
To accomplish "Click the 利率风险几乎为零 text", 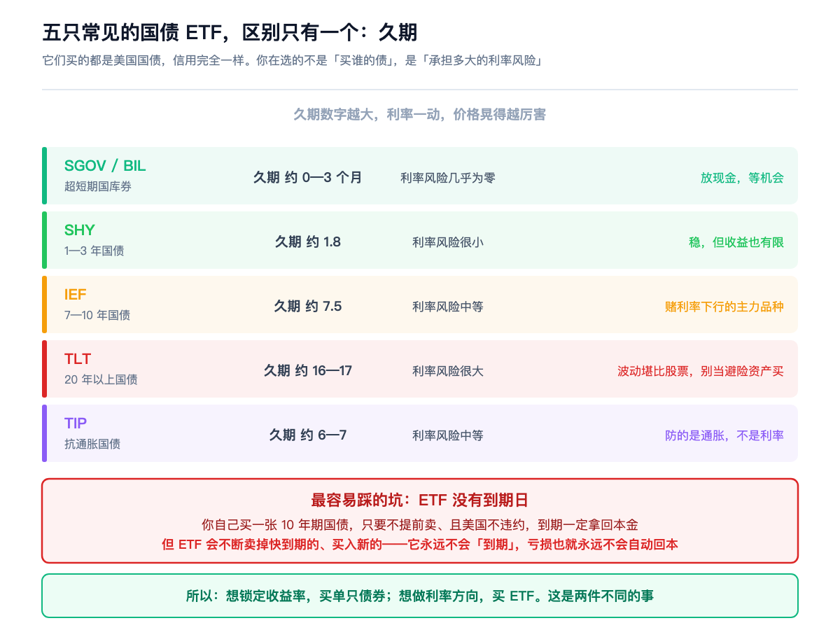I will [x=448, y=178].
